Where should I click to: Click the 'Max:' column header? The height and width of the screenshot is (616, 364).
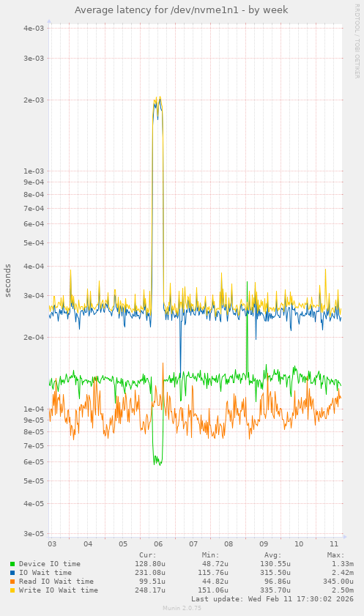point(335,555)
